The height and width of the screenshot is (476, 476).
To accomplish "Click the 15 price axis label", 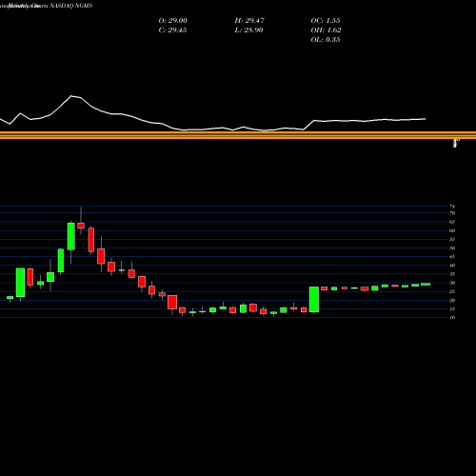I will 452,309.
